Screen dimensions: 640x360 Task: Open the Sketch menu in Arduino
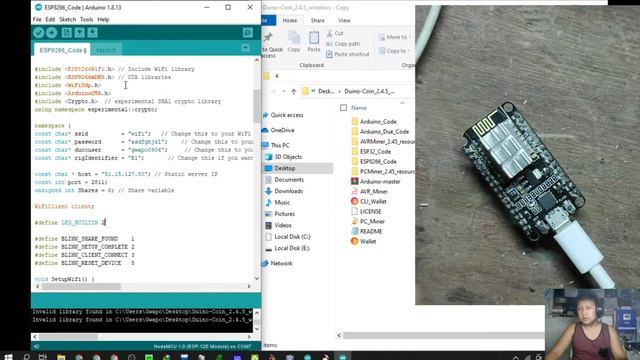67,19
